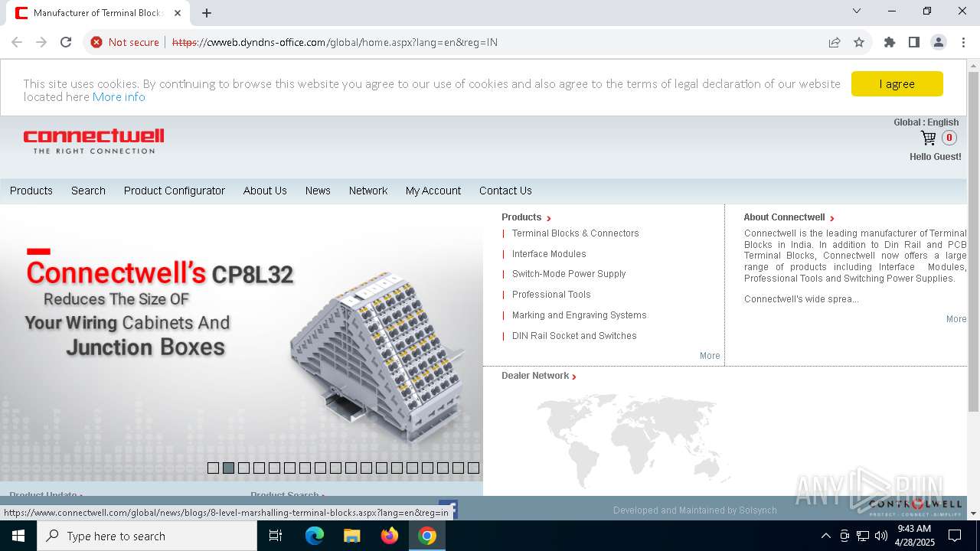Open a new tab with plus icon

tap(207, 13)
